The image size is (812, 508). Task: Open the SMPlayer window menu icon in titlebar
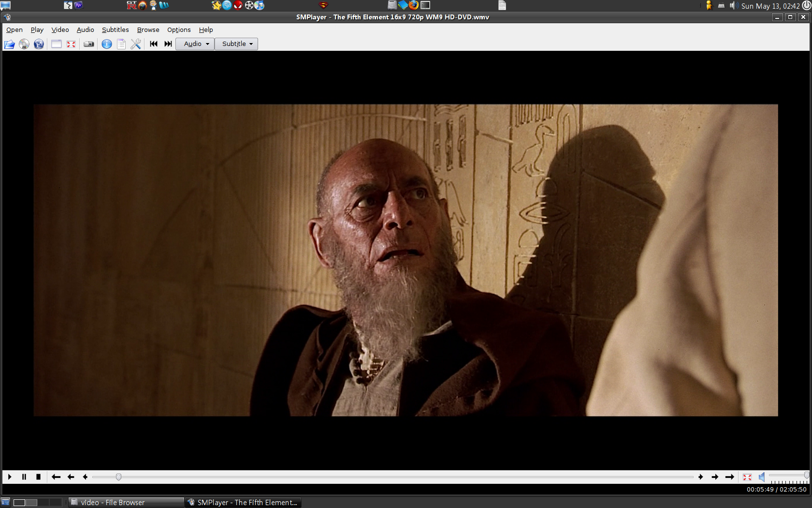7,17
